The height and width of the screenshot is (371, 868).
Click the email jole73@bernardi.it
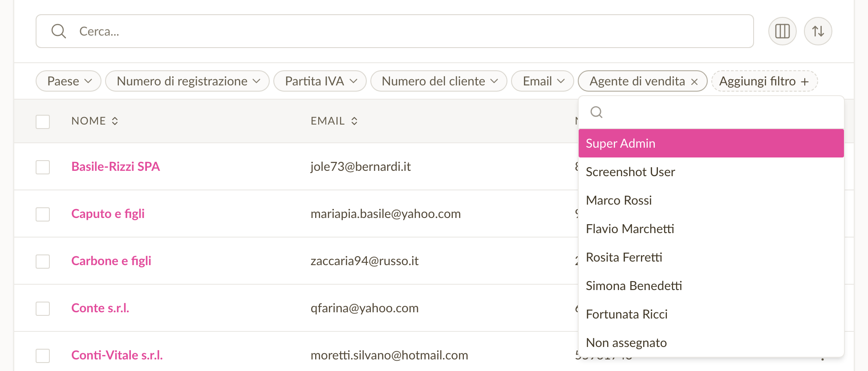tap(361, 166)
